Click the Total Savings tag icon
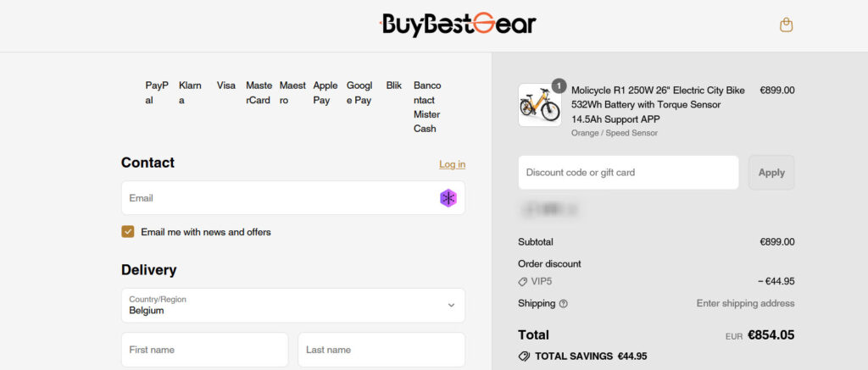The width and height of the screenshot is (868, 370). pos(524,356)
